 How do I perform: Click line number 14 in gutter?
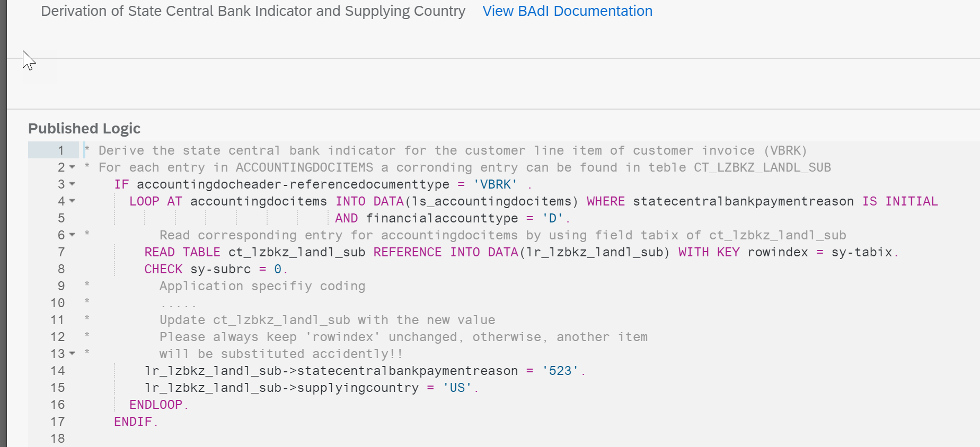(58, 371)
